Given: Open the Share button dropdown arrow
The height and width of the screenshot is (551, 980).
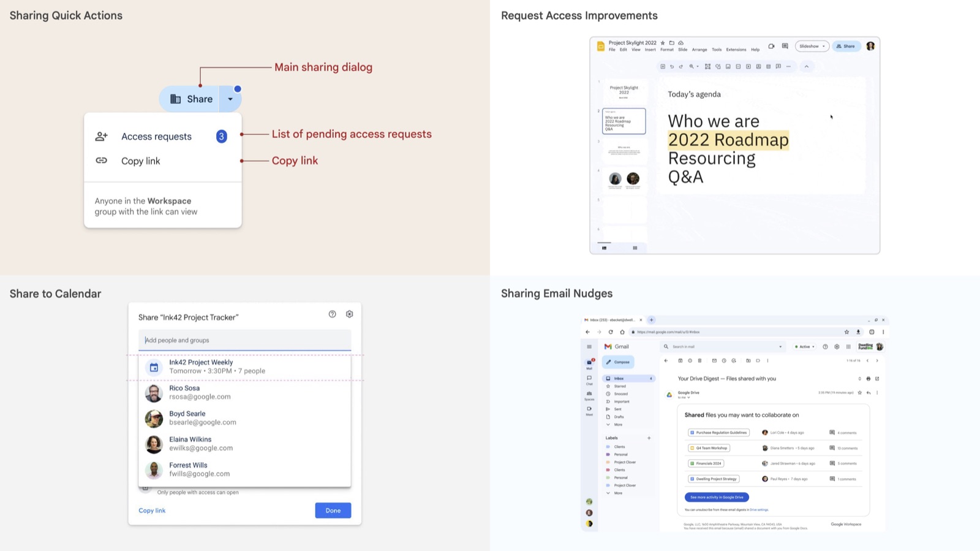Looking at the screenshot, I should 230,99.
